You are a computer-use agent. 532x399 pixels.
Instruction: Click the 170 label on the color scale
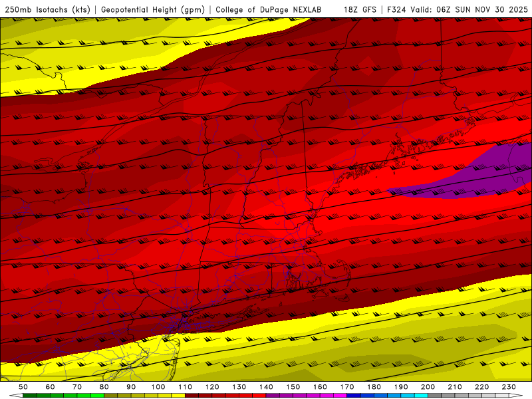click(347, 387)
